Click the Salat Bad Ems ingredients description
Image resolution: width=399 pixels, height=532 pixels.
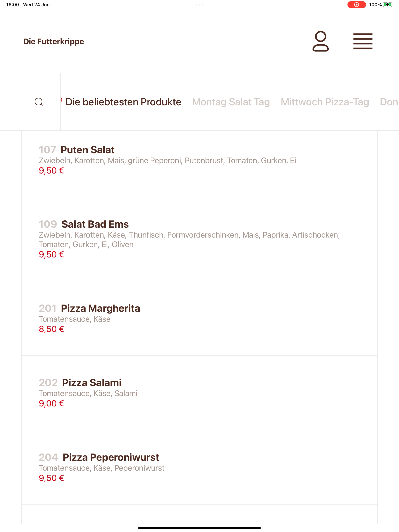(189, 240)
